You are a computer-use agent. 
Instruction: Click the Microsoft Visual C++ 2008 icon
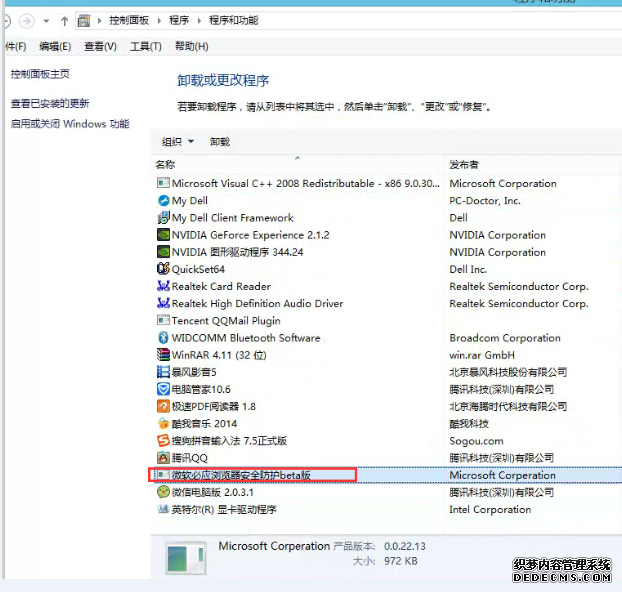pos(163,183)
